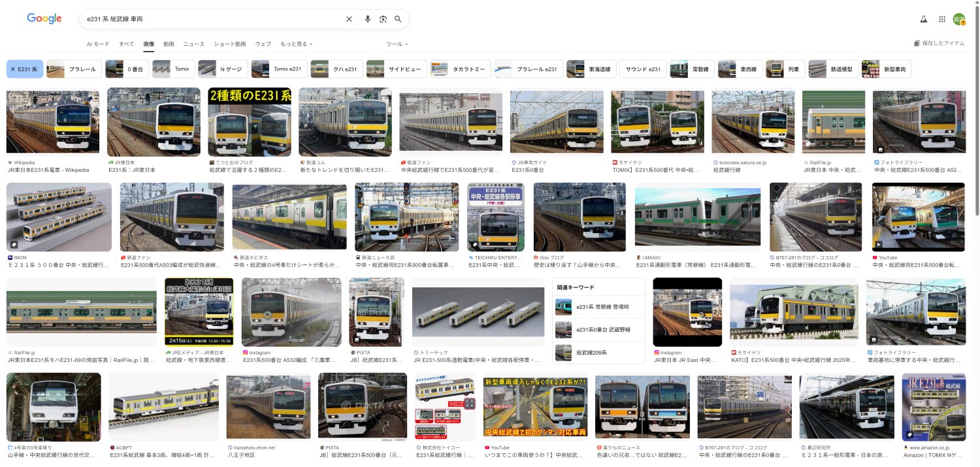Viewport: 980px width, 467px height.
Task: Open the 中央総武線で初のワンマン対応車両 YouTube thumbnail
Action: [x=535, y=407]
